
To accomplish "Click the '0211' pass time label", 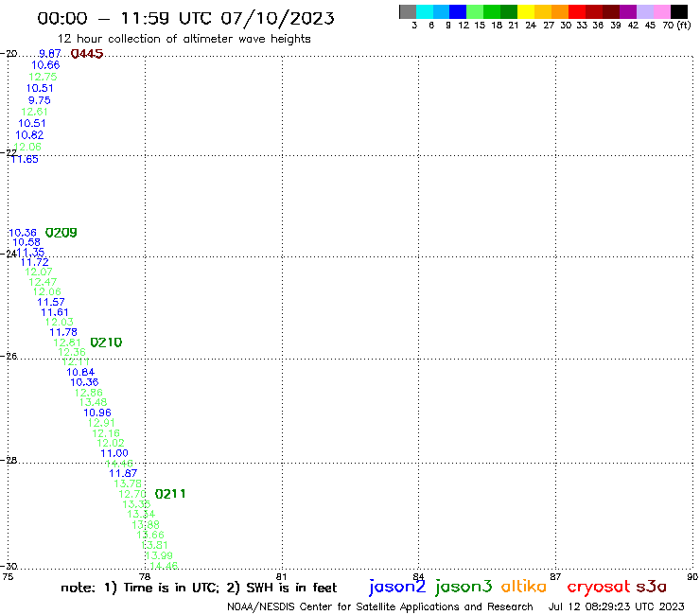I will coord(170,494).
